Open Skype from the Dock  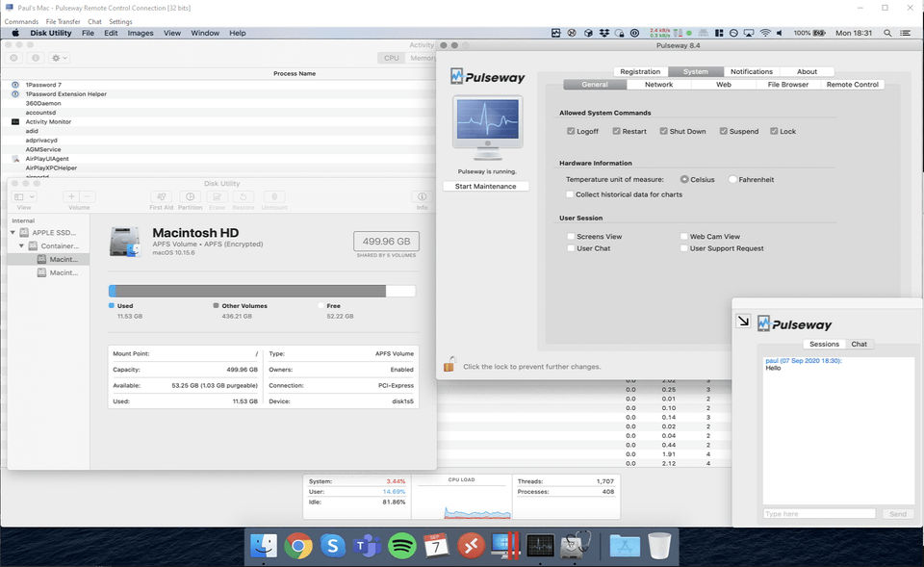click(333, 546)
